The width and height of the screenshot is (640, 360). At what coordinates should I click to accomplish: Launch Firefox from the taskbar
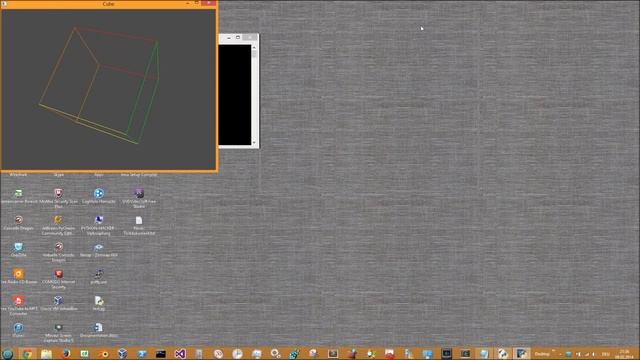click(x=65, y=354)
